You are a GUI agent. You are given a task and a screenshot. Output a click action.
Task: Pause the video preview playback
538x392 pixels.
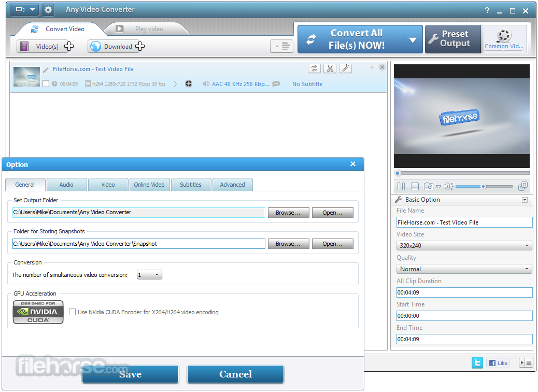coord(402,186)
